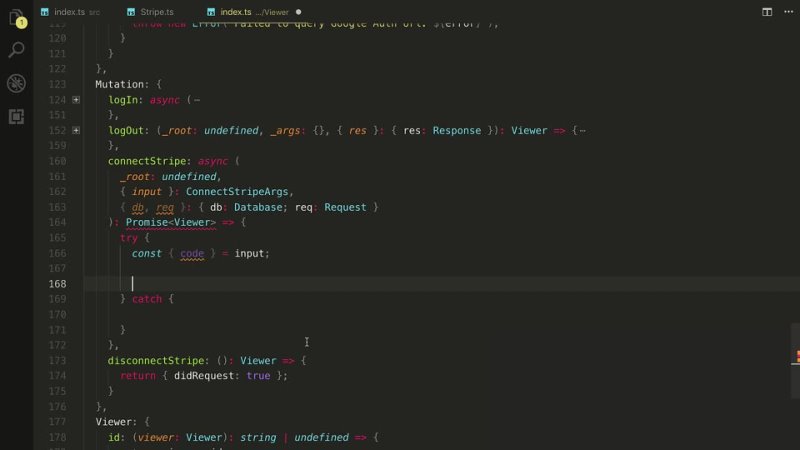Image resolution: width=800 pixels, height=450 pixels.
Task: Click the input identifier on line 162
Action: [146, 192]
